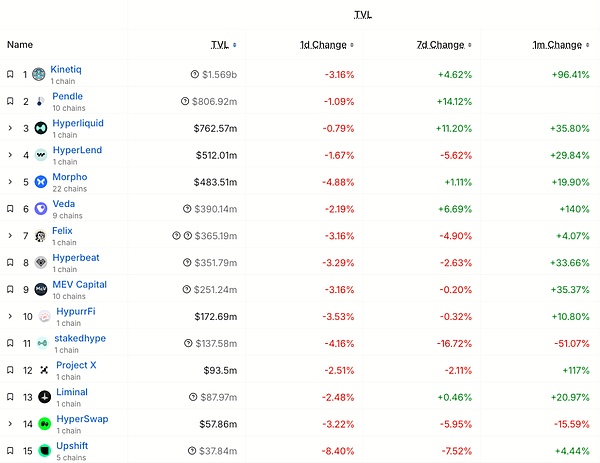Sort table by 7d Change column
This screenshot has height=463, width=600.
(440, 45)
